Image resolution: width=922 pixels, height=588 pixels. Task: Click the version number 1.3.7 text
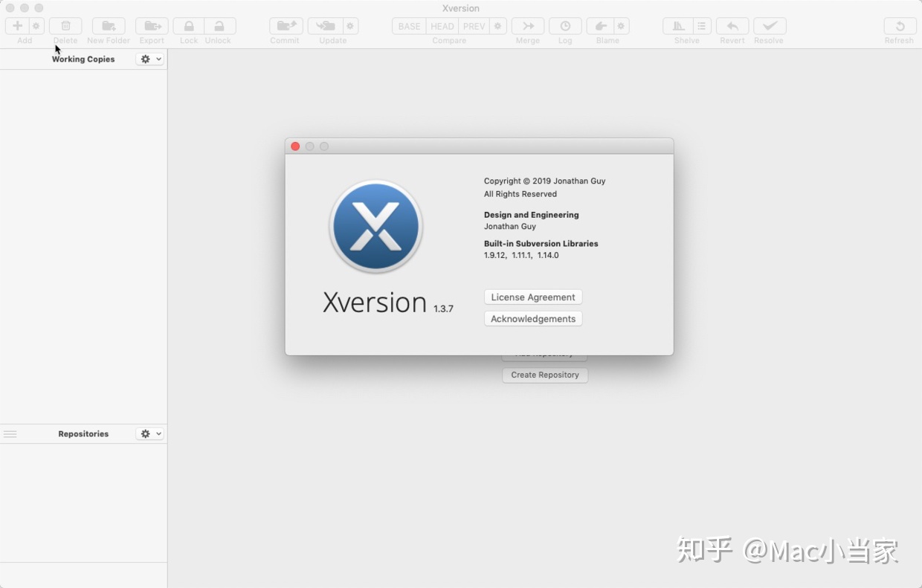coord(443,308)
